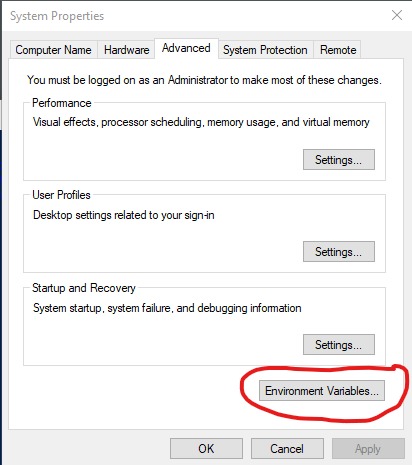Click the desktop settings sign-in description

tap(124, 215)
